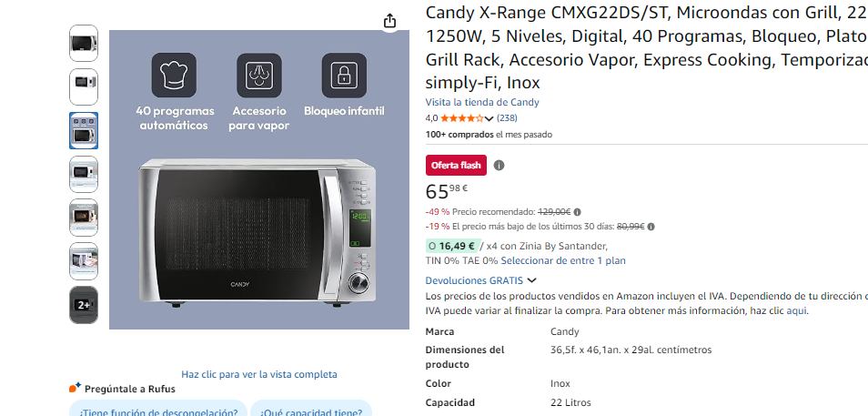868x416 pixels.
Task: Select the sixth product thumbnail
Action: (84, 261)
